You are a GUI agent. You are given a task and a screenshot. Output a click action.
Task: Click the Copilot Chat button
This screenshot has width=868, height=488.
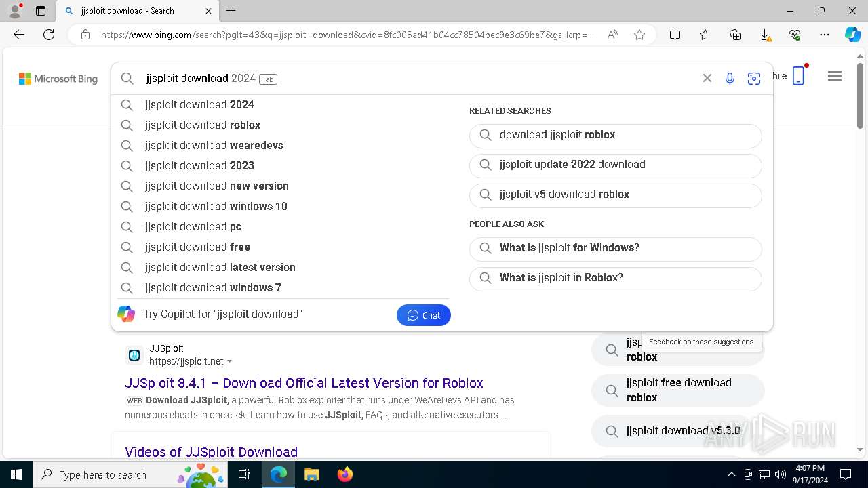(x=424, y=315)
